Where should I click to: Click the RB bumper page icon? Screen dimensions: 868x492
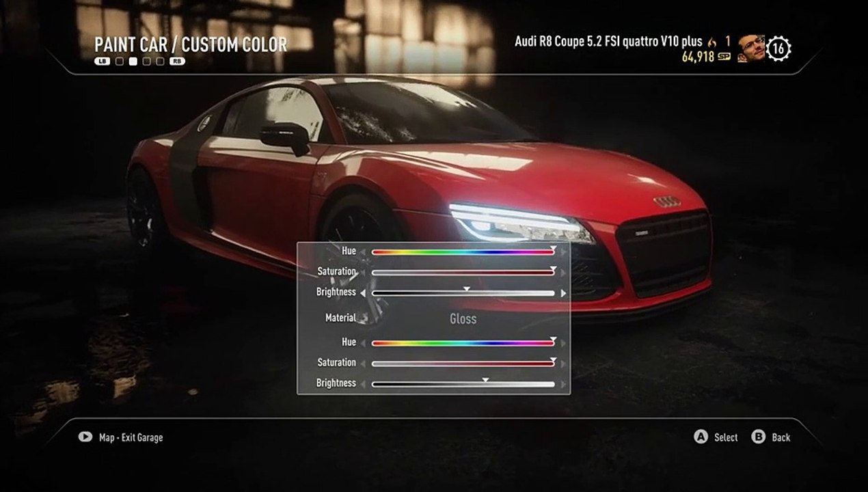[177, 61]
